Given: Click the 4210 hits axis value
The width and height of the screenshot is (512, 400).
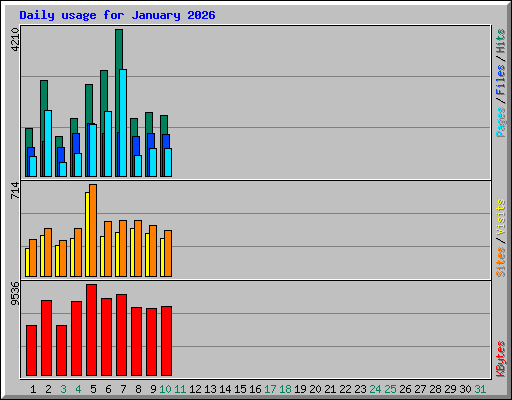Looking at the screenshot, I should [x=15, y=40].
